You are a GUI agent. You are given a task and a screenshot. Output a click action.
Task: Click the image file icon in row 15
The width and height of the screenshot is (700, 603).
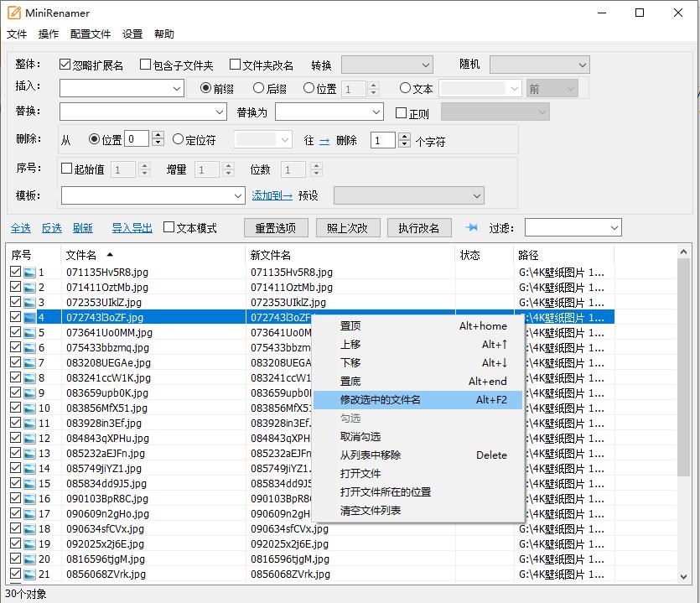point(29,484)
